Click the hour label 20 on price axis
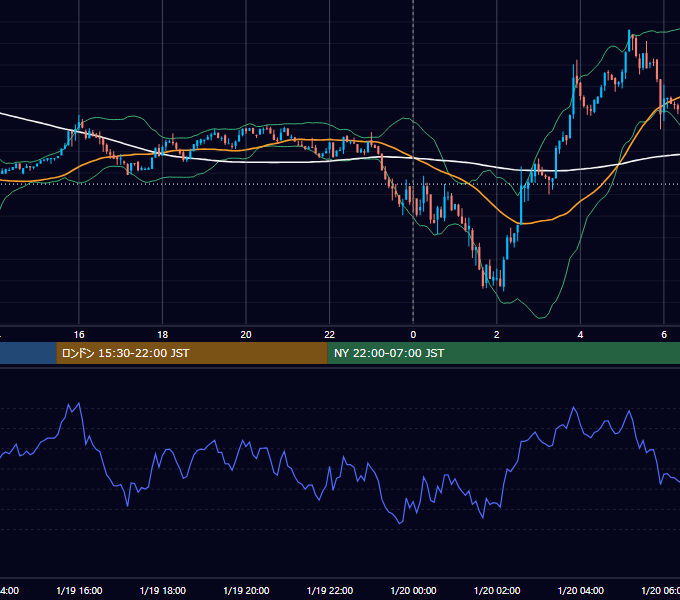The width and height of the screenshot is (680, 600). (246, 335)
